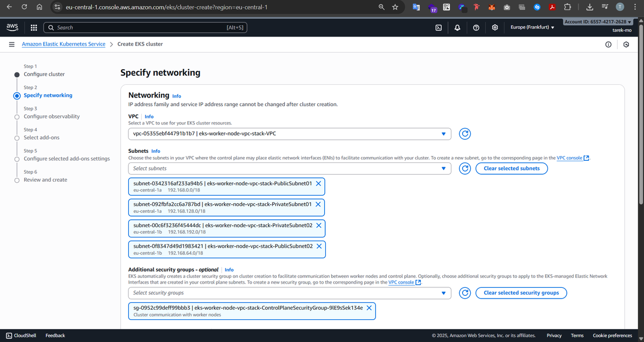Open the Europe (Frankfurt) region selector
644x342 pixels.
point(532,27)
